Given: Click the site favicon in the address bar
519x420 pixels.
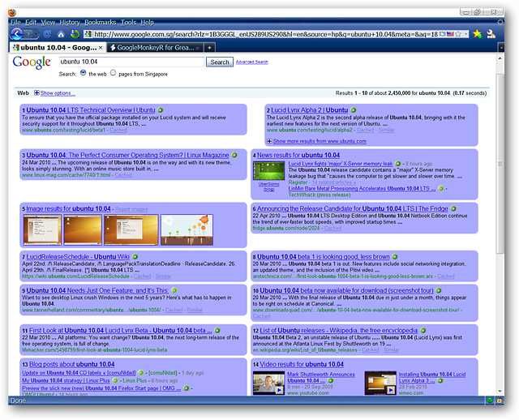Looking at the screenshot, I should coord(88,34).
